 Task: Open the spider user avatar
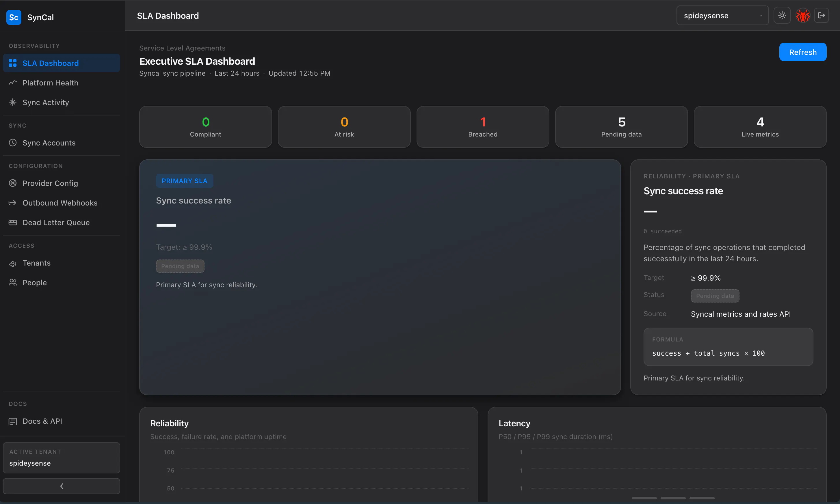803,16
